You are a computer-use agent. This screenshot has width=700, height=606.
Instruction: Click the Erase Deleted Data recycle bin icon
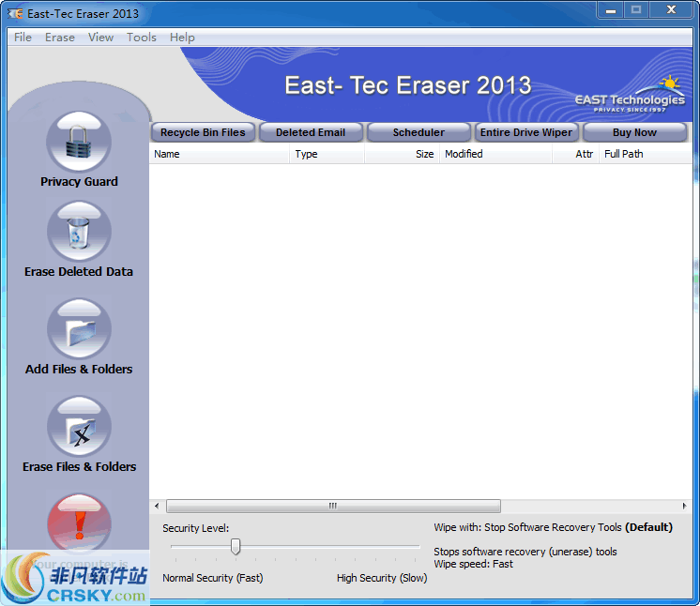[x=79, y=231]
